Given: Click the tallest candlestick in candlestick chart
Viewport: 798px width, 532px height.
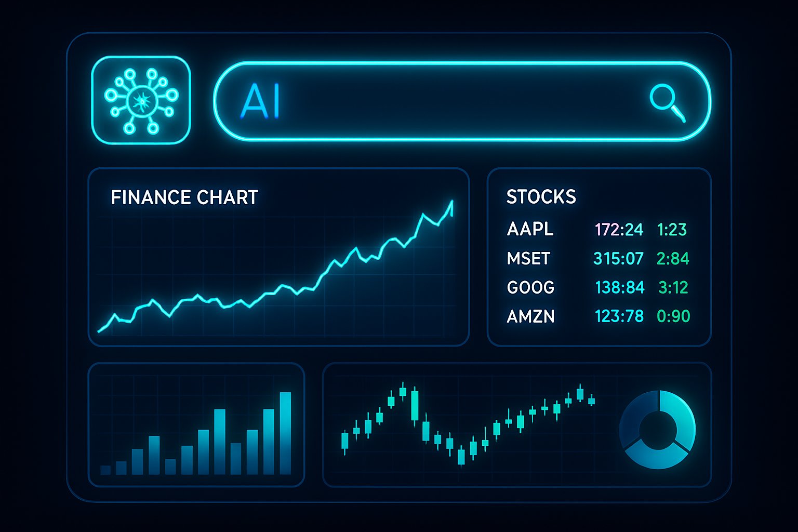Looking at the screenshot, I should coord(415,405).
